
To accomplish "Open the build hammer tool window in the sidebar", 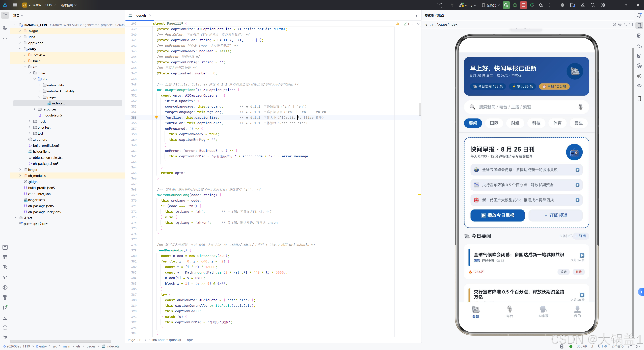I will click(x=5, y=298).
